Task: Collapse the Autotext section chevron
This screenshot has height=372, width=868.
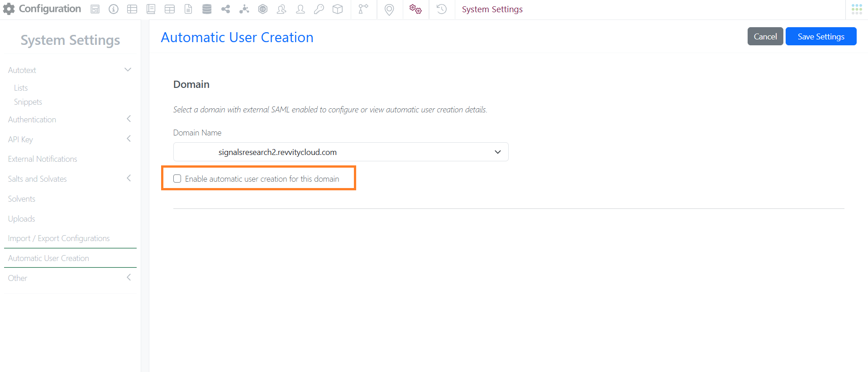Action: tap(128, 70)
